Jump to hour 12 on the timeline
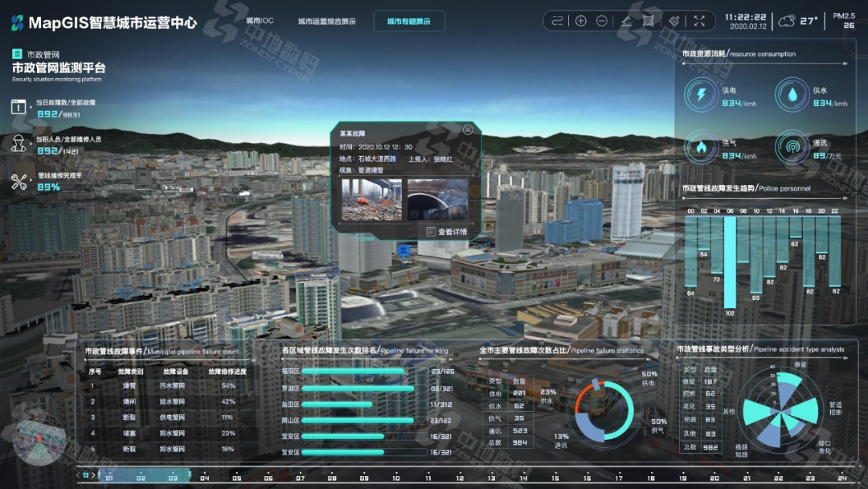This screenshot has height=489, width=868. point(459,477)
